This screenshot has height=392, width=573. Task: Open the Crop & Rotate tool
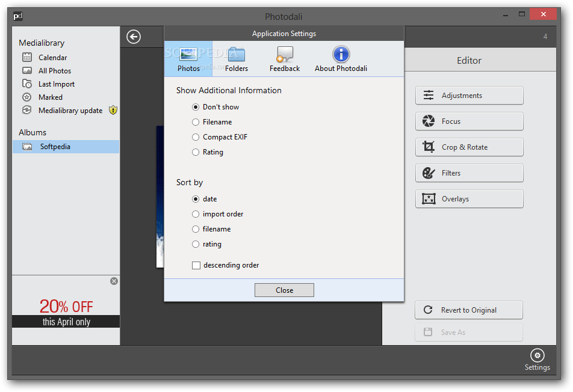[x=469, y=147]
